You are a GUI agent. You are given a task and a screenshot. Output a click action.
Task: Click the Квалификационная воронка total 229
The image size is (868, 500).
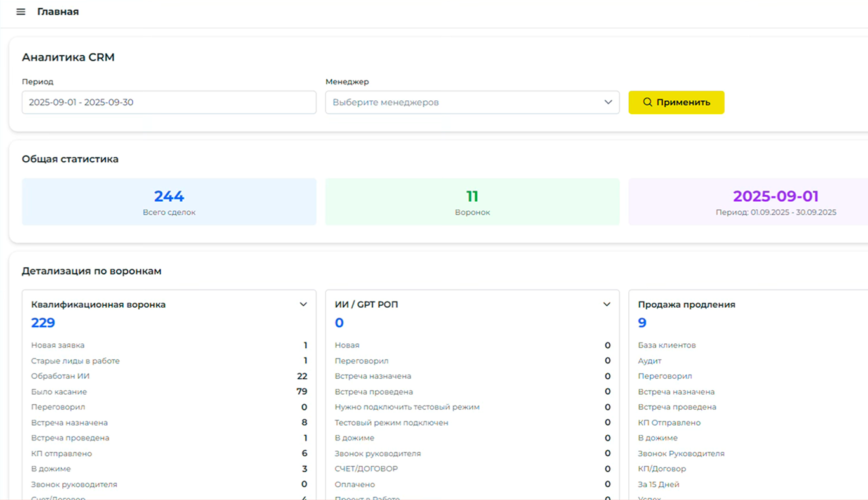(43, 323)
